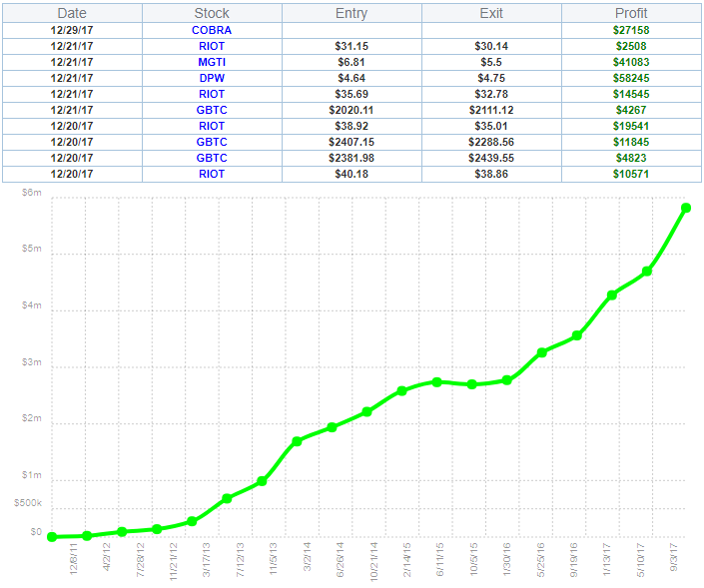Select the $4.64 entry price

[x=352, y=78]
